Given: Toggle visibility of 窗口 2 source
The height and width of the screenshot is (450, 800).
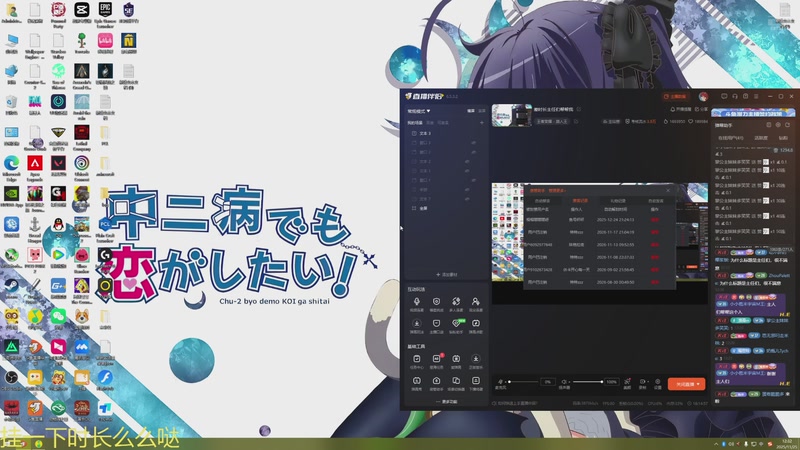Looking at the screenshot, I should pos(473,152).
